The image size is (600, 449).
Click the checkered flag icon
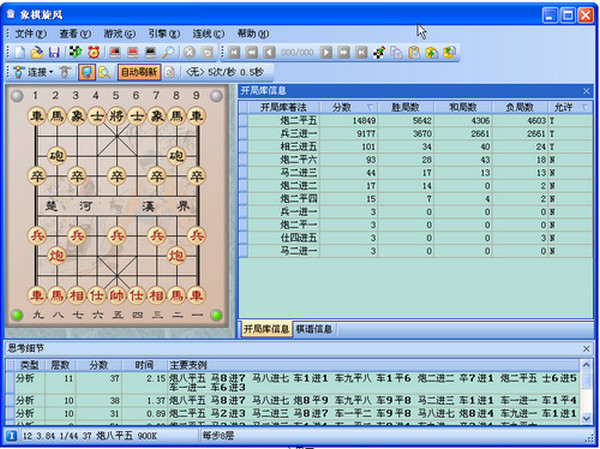tap(379, 52)
